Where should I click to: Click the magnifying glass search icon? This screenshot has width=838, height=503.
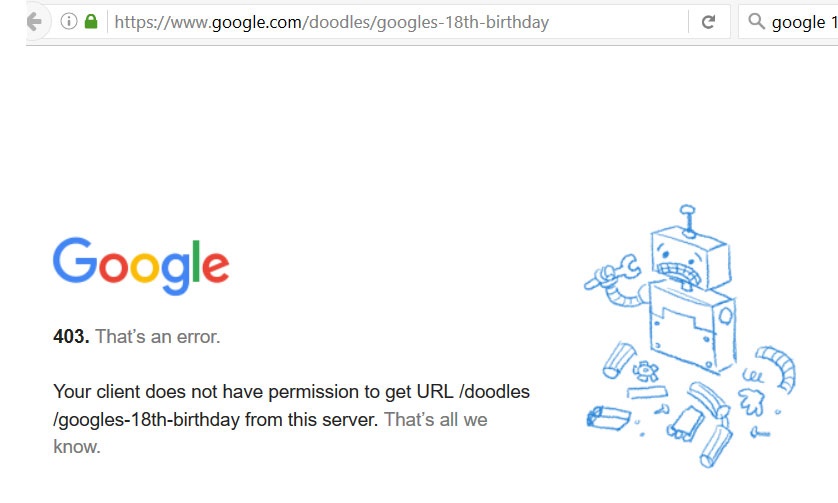tap(756, 21)
